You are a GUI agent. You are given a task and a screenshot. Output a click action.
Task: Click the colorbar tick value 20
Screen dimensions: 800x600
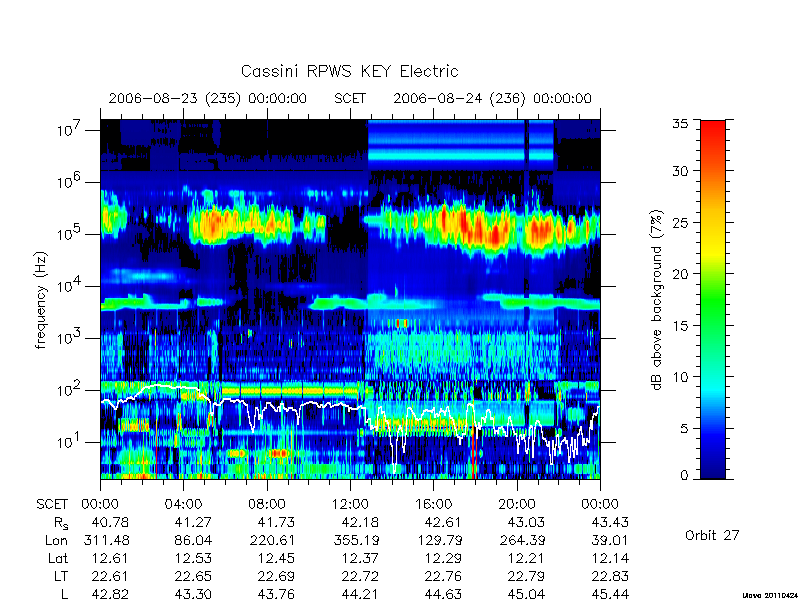[x=680, y=274]
